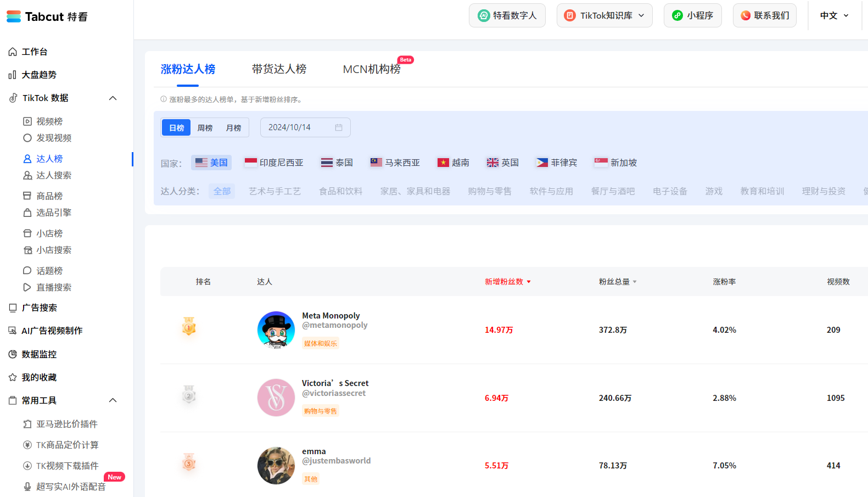The image size is (868, 497).
Task: Click the 大盘趋势 chart icon
Action: [x=13, y=75]
